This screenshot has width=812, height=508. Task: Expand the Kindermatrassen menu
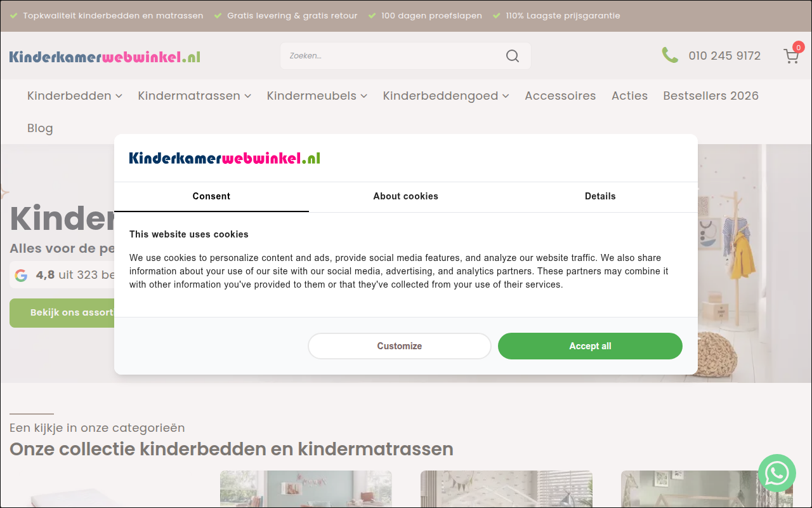coord(195,96)
